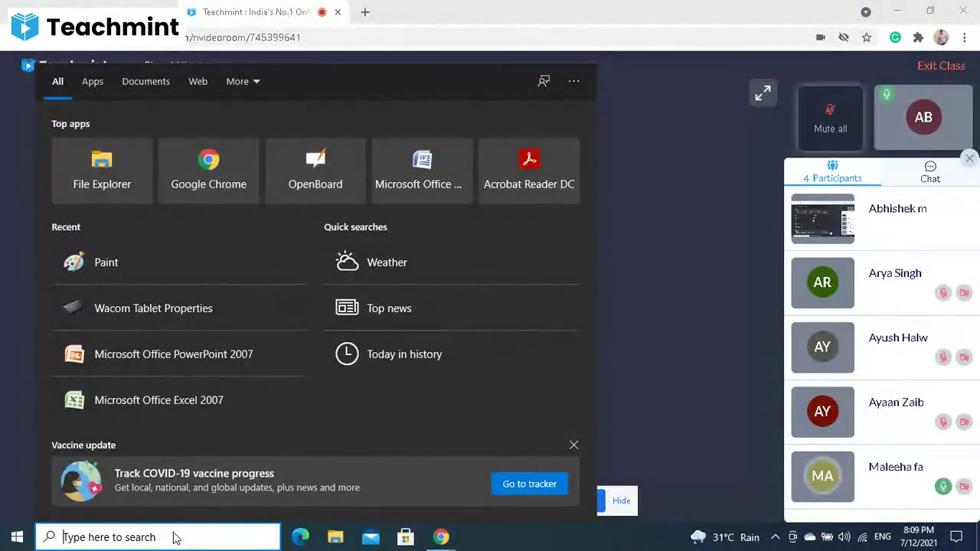
Task: Open Microsoft Office Excel 2007 recent item
Action: (x=179, y=399)
